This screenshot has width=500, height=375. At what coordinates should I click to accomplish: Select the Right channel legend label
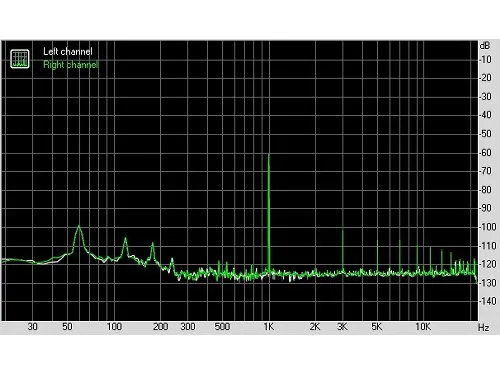[71, 64]
